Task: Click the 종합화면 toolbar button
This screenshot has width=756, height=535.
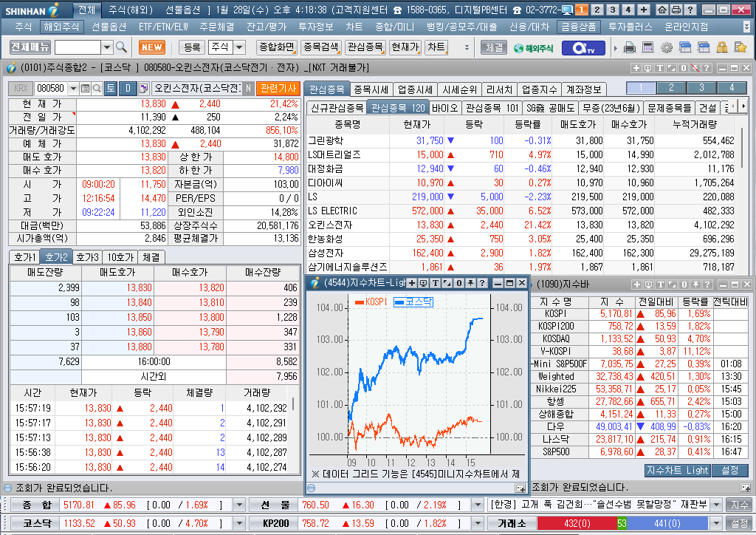Action: 277,47
